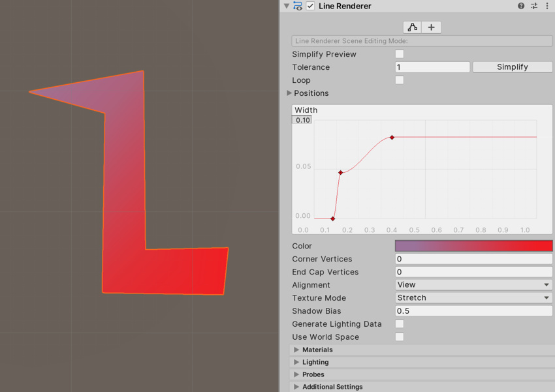The image size is (555, 392).
Task: Toggle the Loop option on
Action: point(399,80)
